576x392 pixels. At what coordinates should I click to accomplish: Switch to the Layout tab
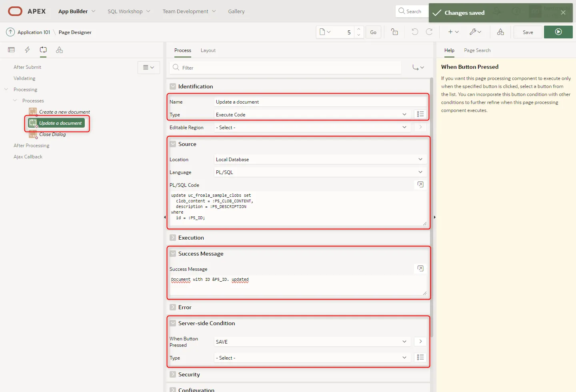click(208, 50)
